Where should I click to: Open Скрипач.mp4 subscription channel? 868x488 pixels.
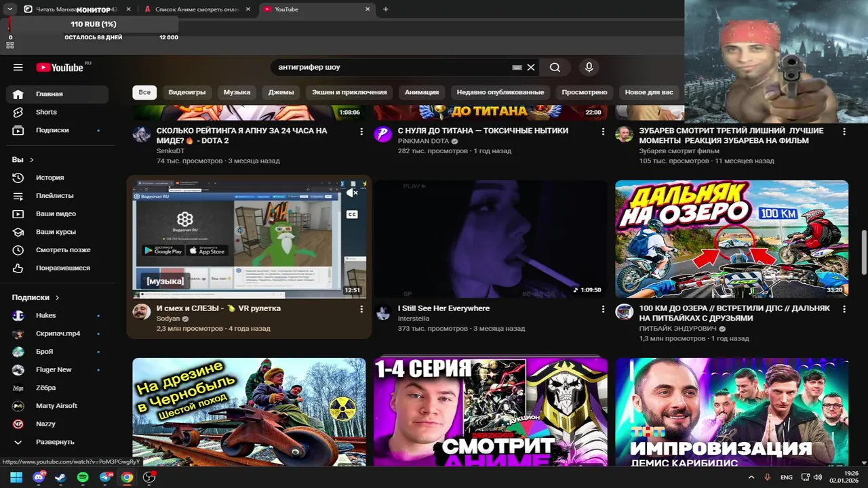coord(58,333)
